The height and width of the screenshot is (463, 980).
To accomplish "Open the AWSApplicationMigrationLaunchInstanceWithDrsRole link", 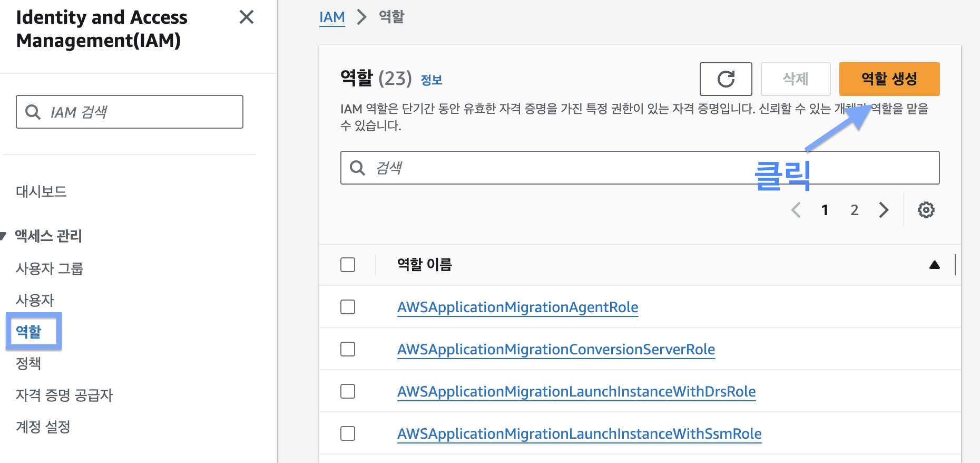I will tap(576, 391).
